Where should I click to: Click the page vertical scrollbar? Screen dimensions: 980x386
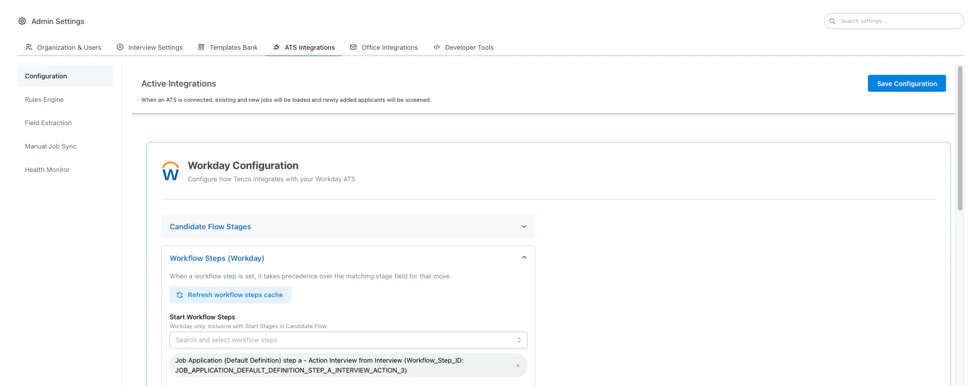[960, 139]
